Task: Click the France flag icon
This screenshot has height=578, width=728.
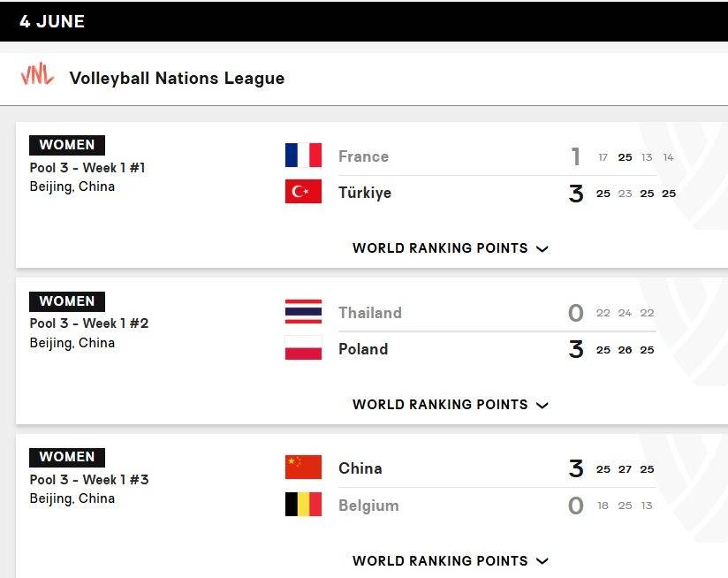Action: tap(303, 155)
